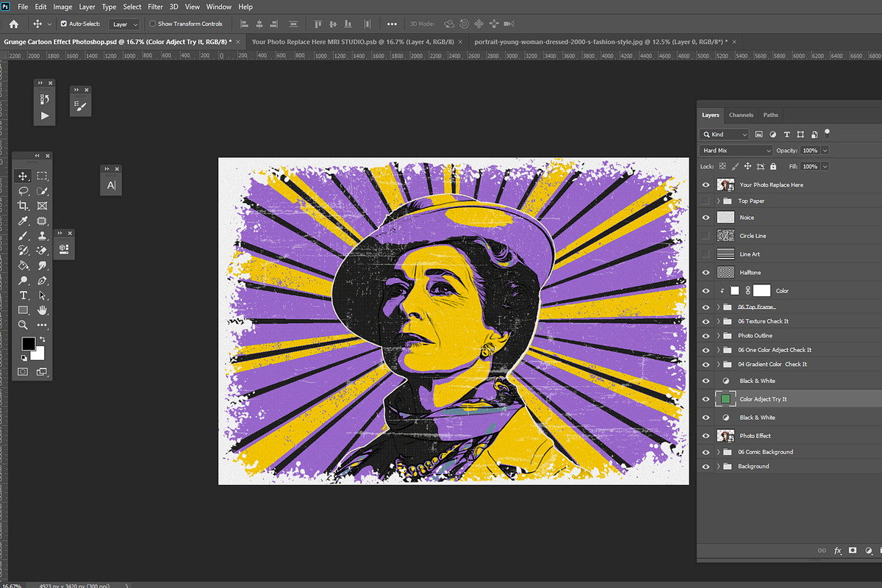Hide the Your Photo Replace Here layer

pyautogui.click(x=706, y=184)
